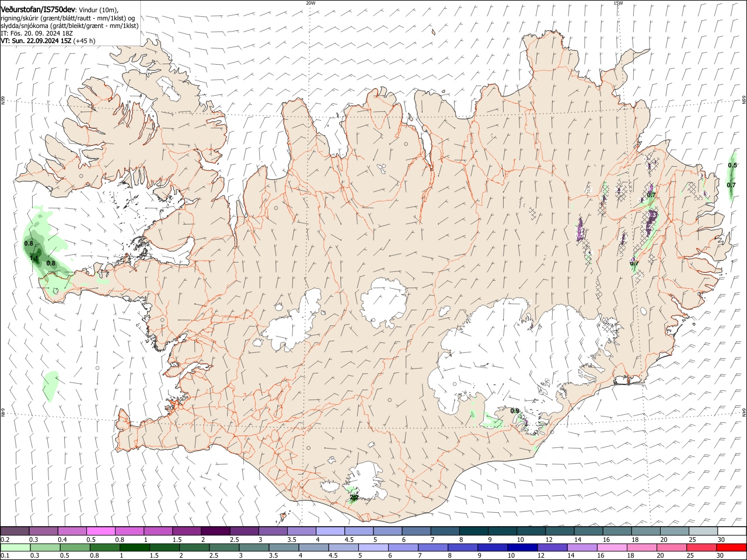Click the small green rain patch southwest offshore
This screenshot has height=560, width=747.
[x=50, y=385]
